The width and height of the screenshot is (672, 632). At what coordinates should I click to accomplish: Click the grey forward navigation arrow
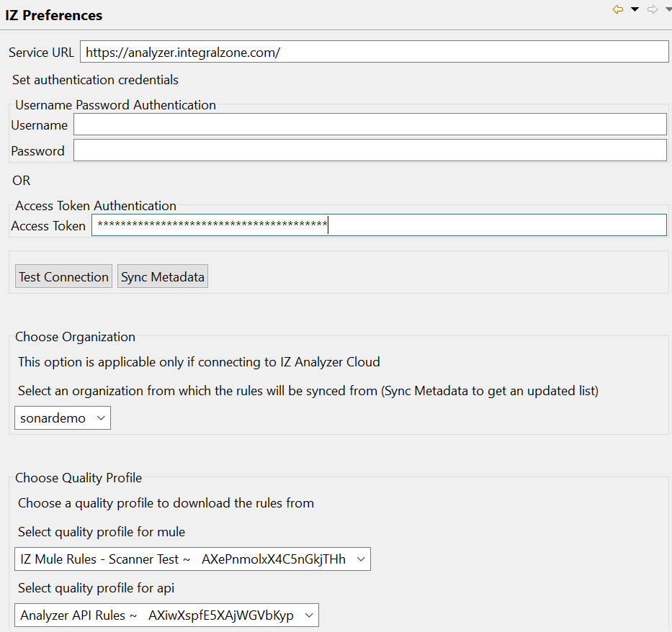click(x=653, y=9)
